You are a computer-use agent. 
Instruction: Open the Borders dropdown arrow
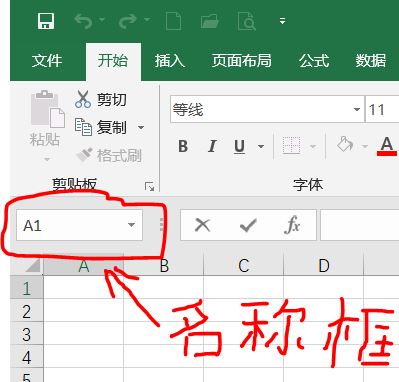coord(313,146)
